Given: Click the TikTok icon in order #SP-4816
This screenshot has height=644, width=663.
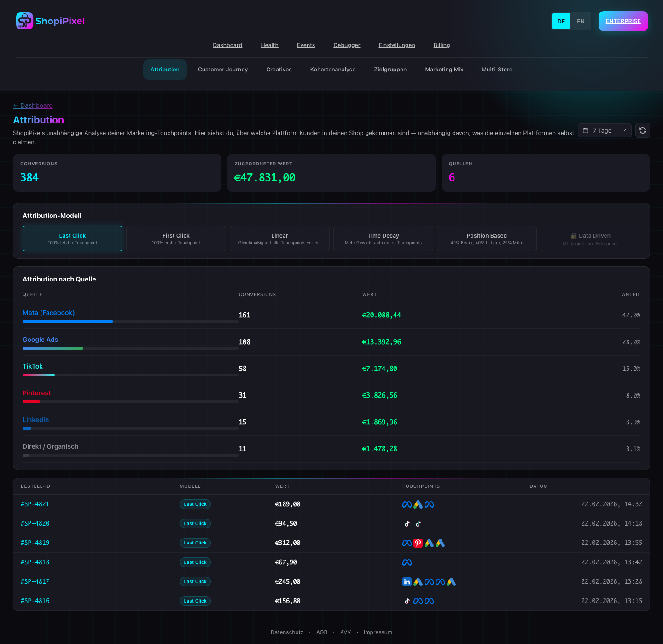Looking at the screenshot, I should 407,601.
